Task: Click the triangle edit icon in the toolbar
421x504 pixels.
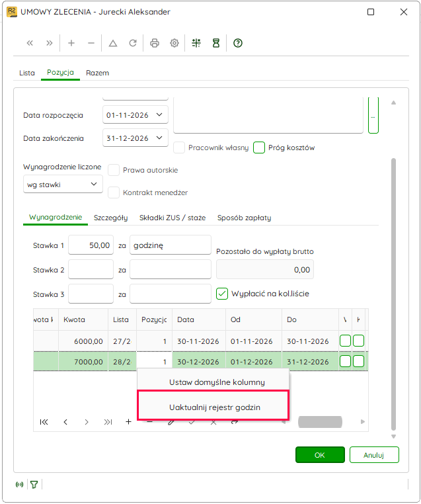Action: click(113, 43)
